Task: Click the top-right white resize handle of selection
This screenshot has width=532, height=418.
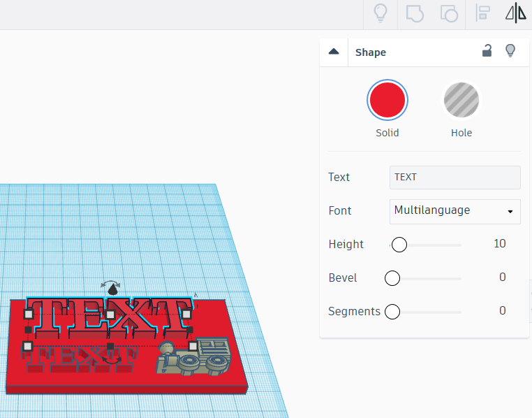Action: click(186, 314)
